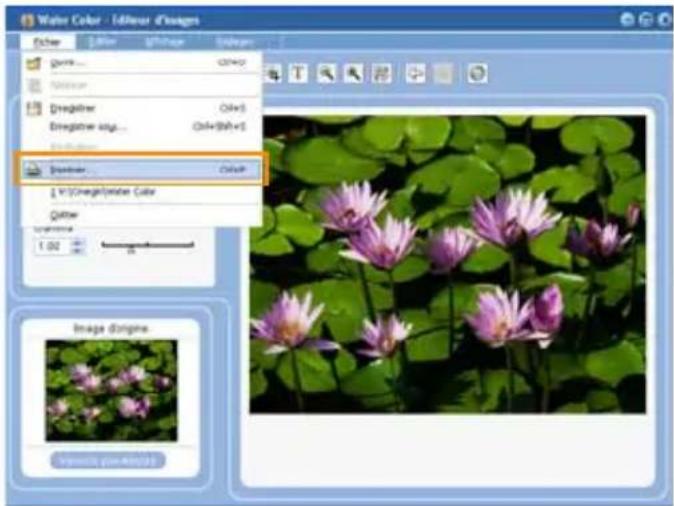Click the round icon ending the toolbar
This screenshot has width=674, height=506.
pyautogui.click(x=478, y=75)
